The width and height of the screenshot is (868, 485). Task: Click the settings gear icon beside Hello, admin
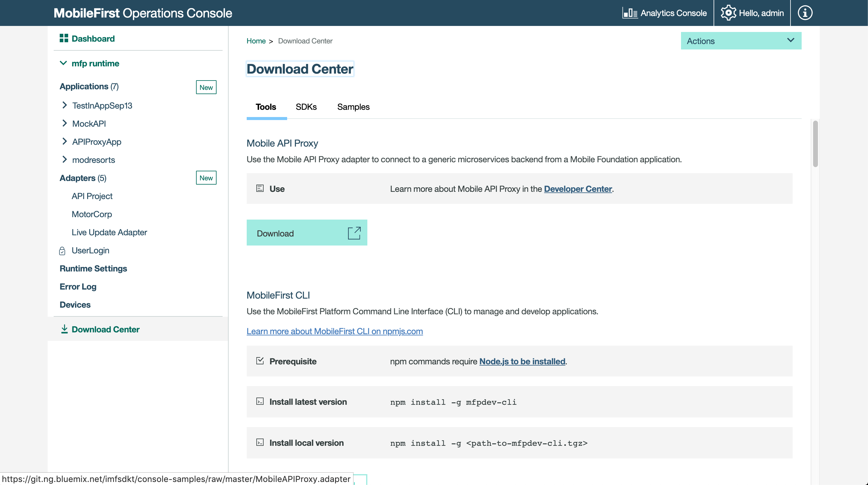coord(728,13)
